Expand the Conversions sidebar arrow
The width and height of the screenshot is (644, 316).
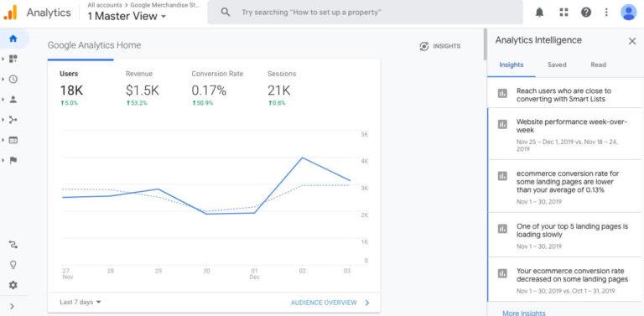coord(3,160)
